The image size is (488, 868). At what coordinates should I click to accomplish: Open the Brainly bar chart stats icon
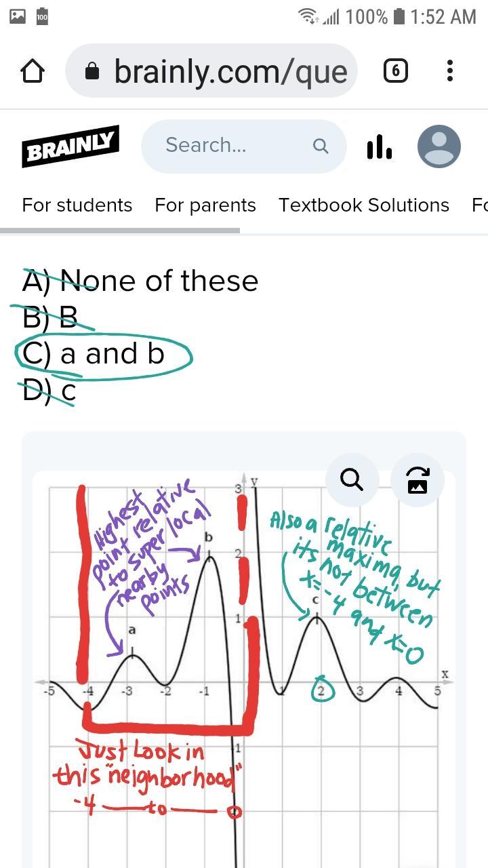[x=379, y=146]
